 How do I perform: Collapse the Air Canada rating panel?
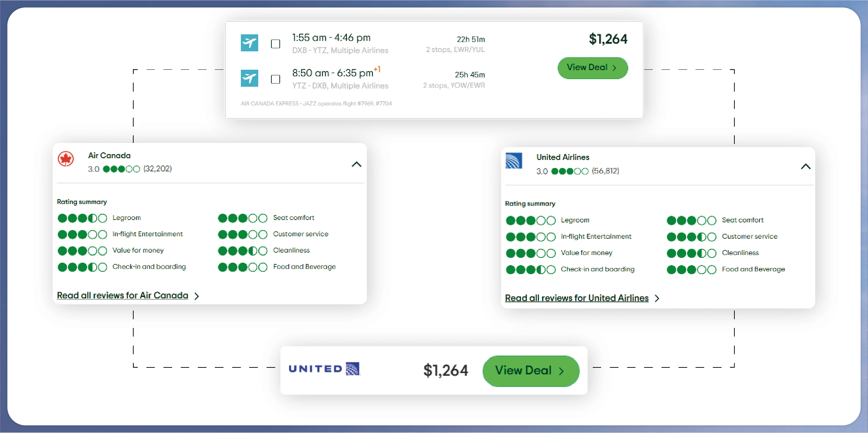[356, 164]
